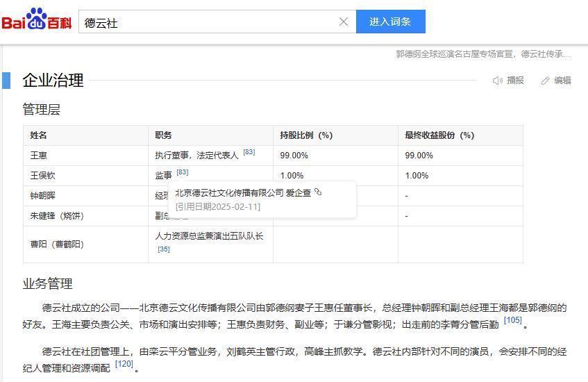Click the 持股比例 (%) column header
588x382 pixels.
(306, 135)
